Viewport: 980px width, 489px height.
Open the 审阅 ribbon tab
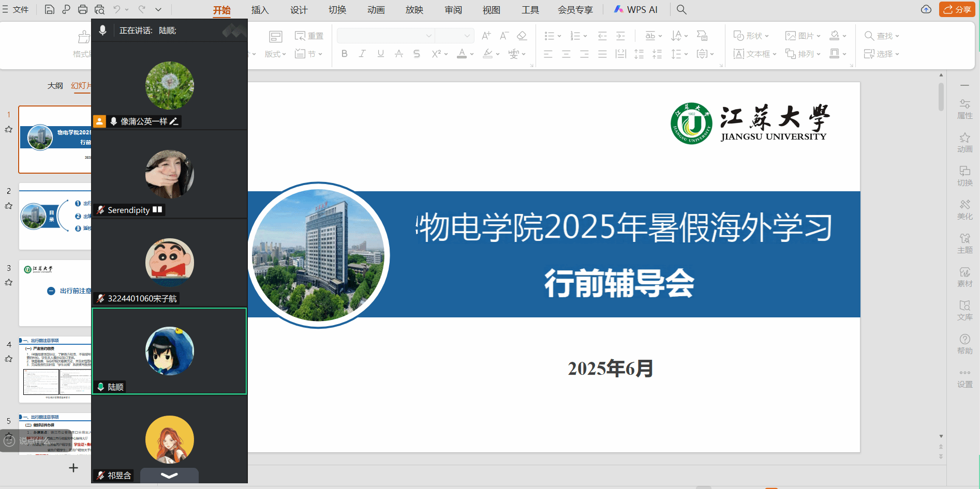coord(453,10)
